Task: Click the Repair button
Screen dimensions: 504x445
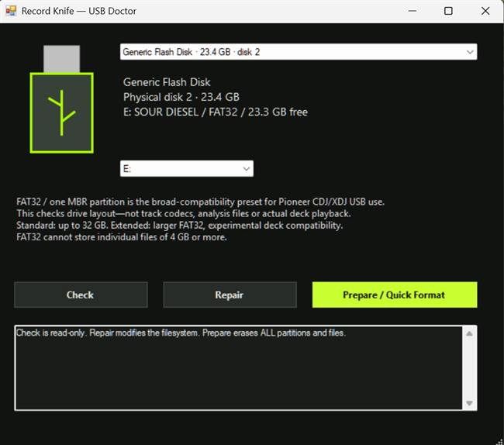Action: click(230, 295)
